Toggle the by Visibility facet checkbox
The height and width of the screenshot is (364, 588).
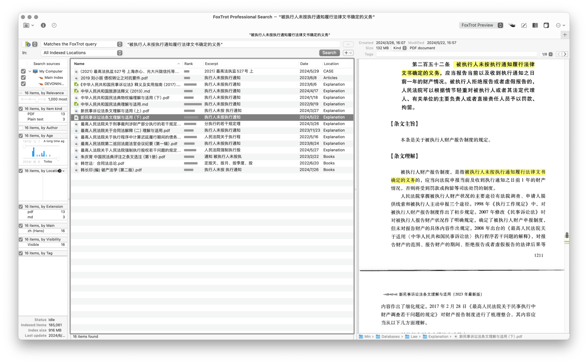[21, 240]
